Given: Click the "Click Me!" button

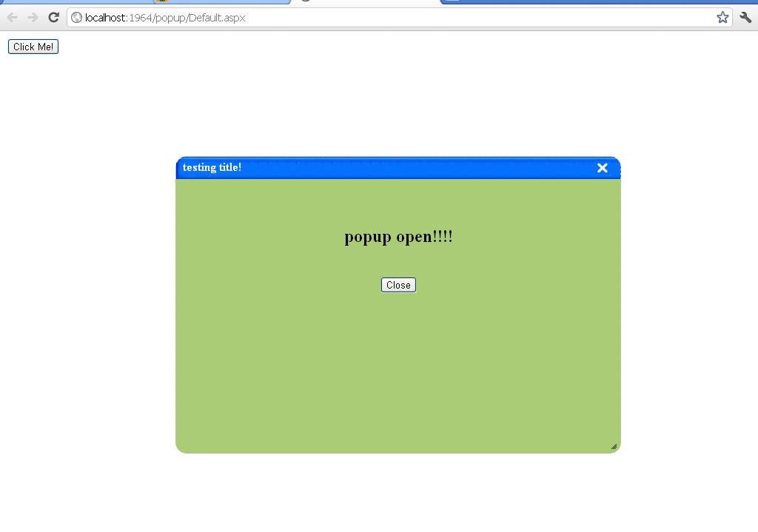Looking at the screenshot, I should click(x=33, y=47).
